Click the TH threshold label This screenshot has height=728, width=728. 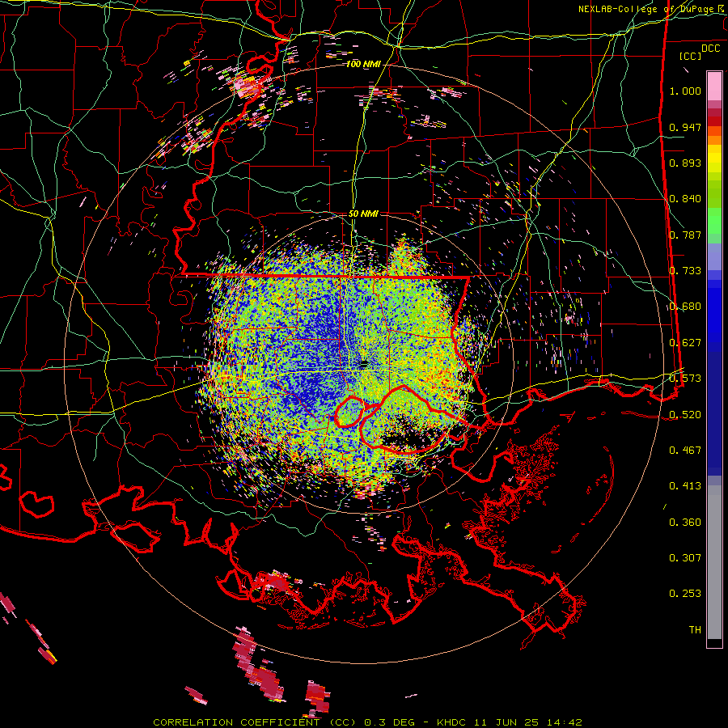695,630
